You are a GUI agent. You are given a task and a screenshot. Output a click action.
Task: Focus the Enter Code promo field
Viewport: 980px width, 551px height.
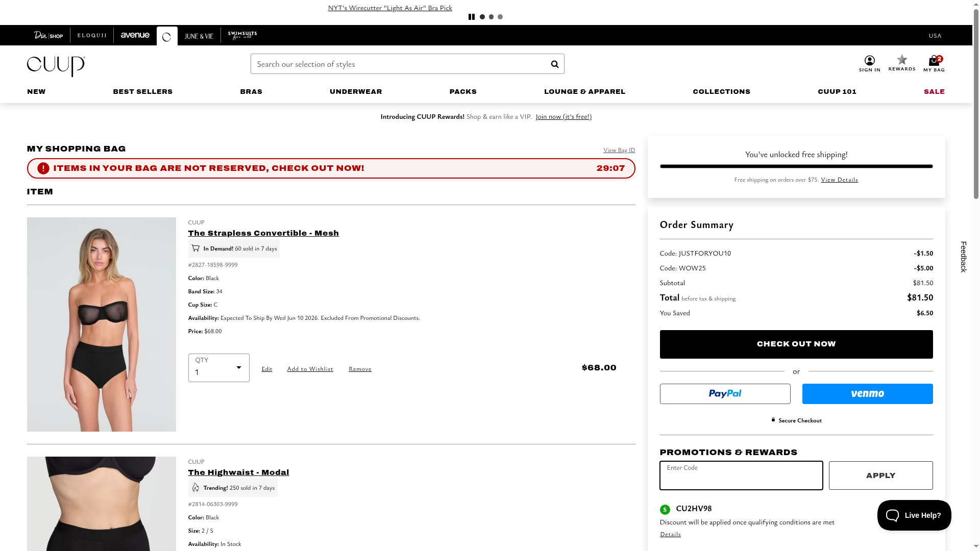pos(741,475)
